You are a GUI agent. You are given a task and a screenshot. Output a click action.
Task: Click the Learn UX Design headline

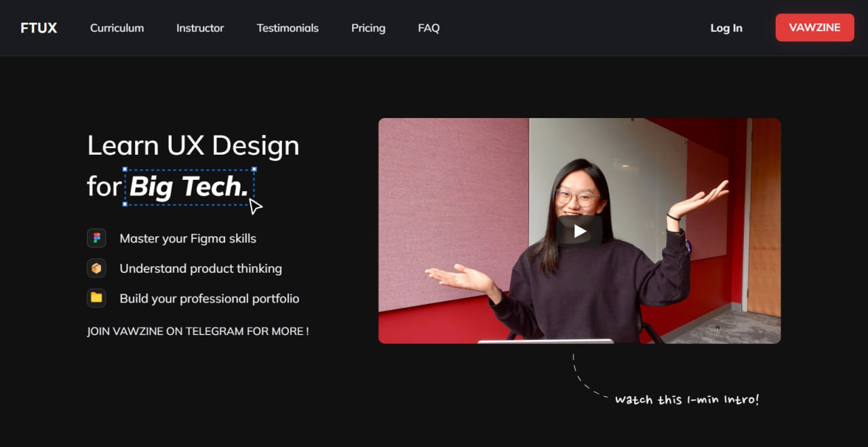tap(193, 145)
